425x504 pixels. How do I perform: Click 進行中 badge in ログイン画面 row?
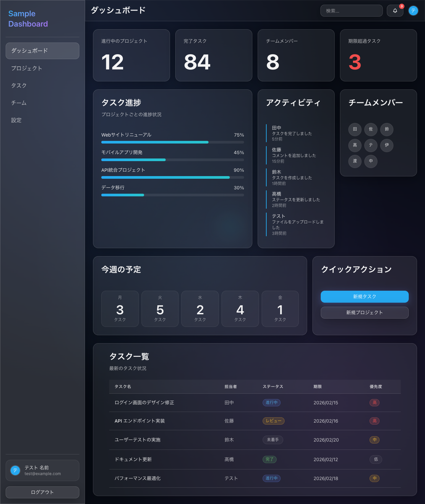[x=271, y=403]
